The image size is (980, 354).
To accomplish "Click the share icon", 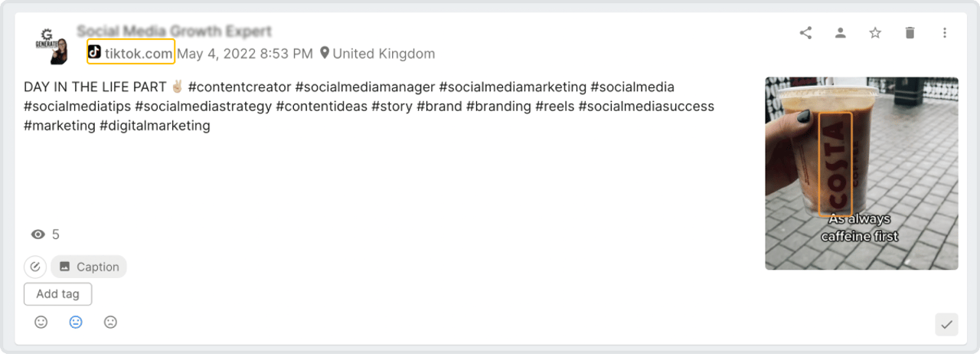I will click(x=805, y=33).
